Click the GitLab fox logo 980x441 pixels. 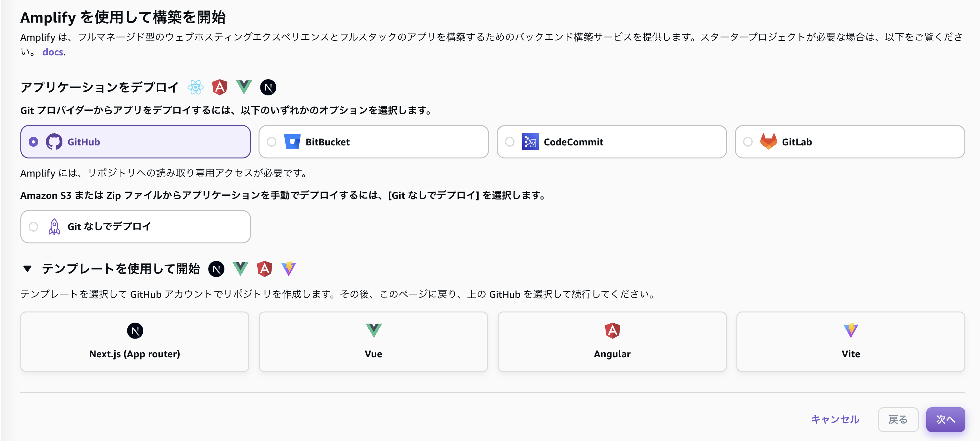click(x=769, y=141)
